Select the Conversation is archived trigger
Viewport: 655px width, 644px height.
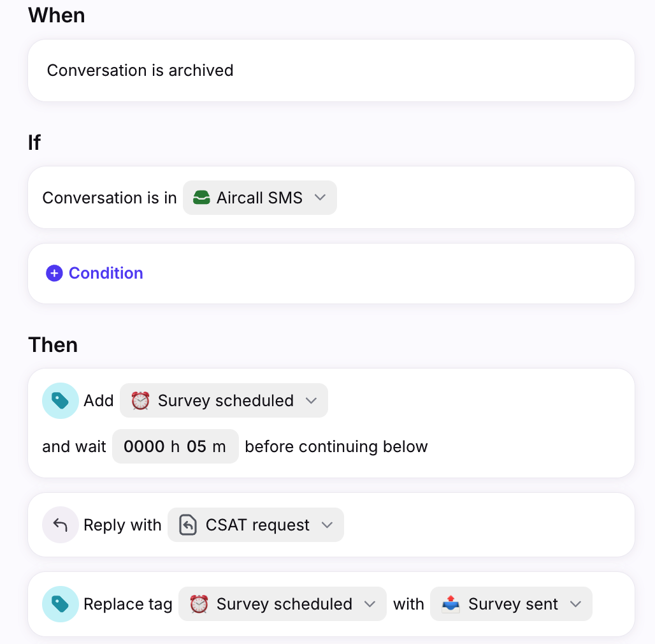point(331,71)
